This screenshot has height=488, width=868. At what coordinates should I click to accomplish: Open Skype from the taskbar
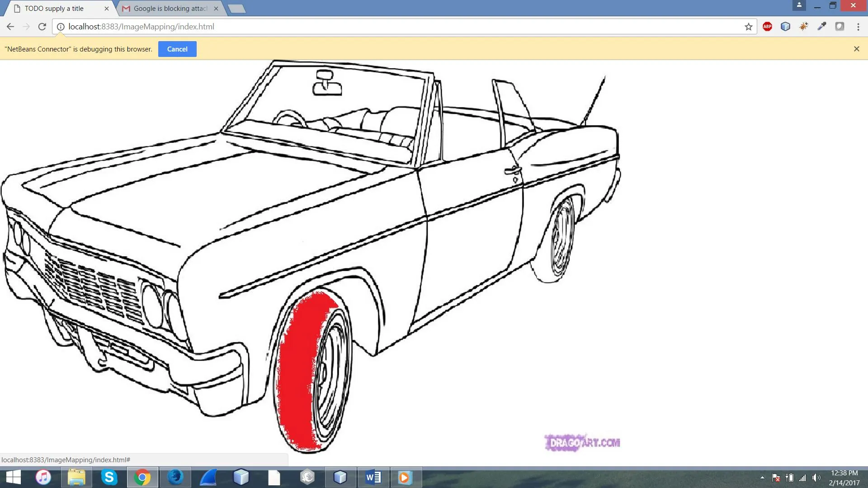pos(109,477)
